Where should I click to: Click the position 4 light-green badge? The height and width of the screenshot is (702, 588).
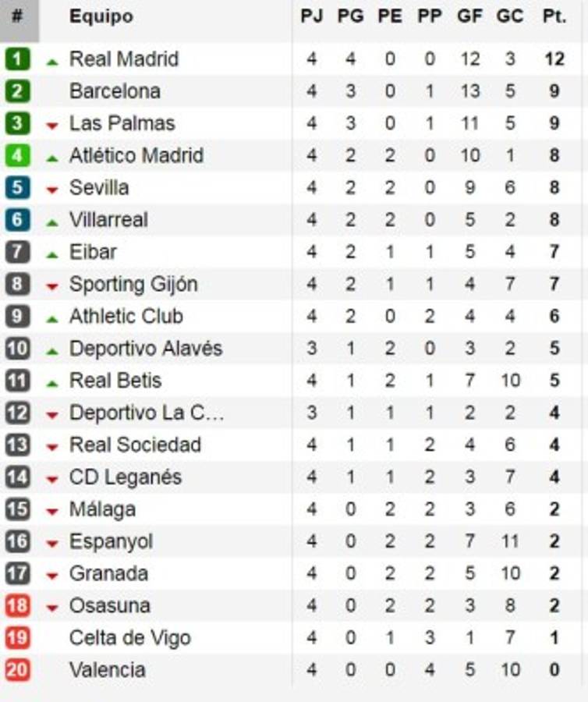tap(17, 155)
